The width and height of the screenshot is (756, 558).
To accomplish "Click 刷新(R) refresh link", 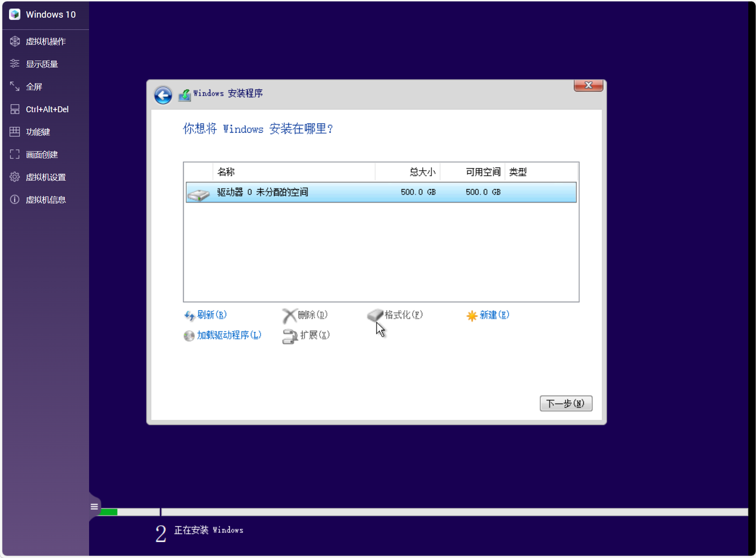I will point(212,315).
